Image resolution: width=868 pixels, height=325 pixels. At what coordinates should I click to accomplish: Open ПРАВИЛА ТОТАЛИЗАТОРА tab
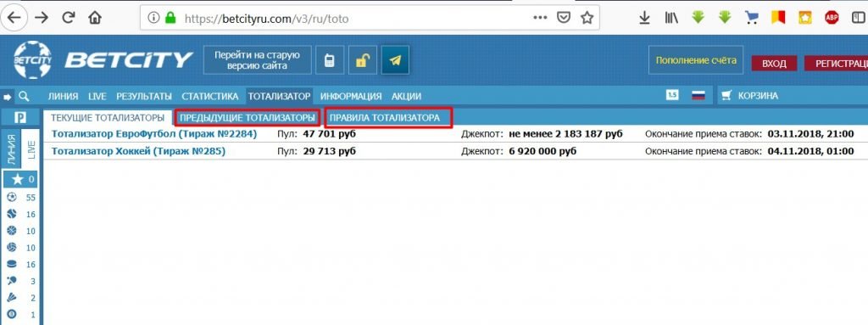(385, 118)
